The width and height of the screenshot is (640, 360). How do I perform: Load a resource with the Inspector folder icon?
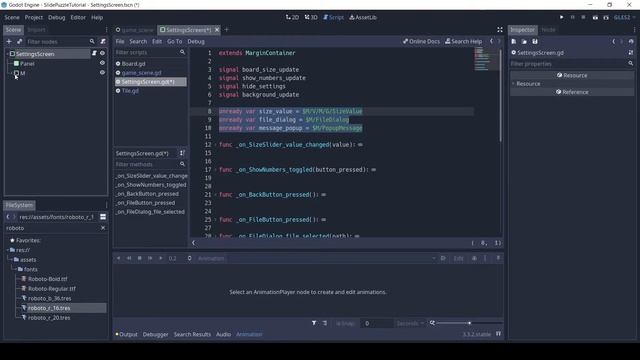click(x=524, y=42)
